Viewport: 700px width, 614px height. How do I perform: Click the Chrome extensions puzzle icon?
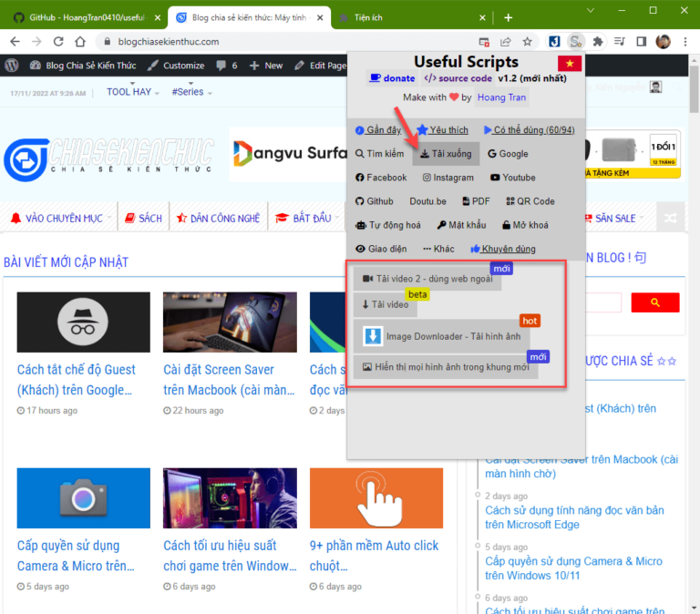[598, 41]
